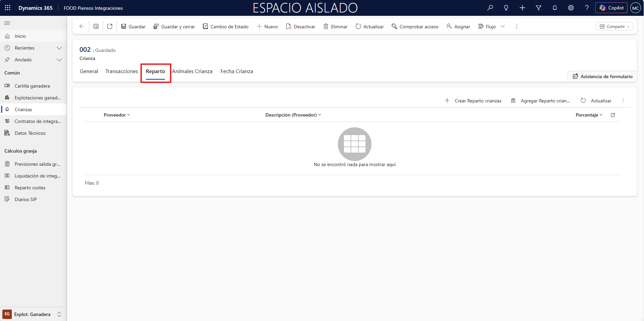The width and height of the screenshot is (644, 321).
Task: Open notifications bell icon
Action: click(x=554, y=8)
